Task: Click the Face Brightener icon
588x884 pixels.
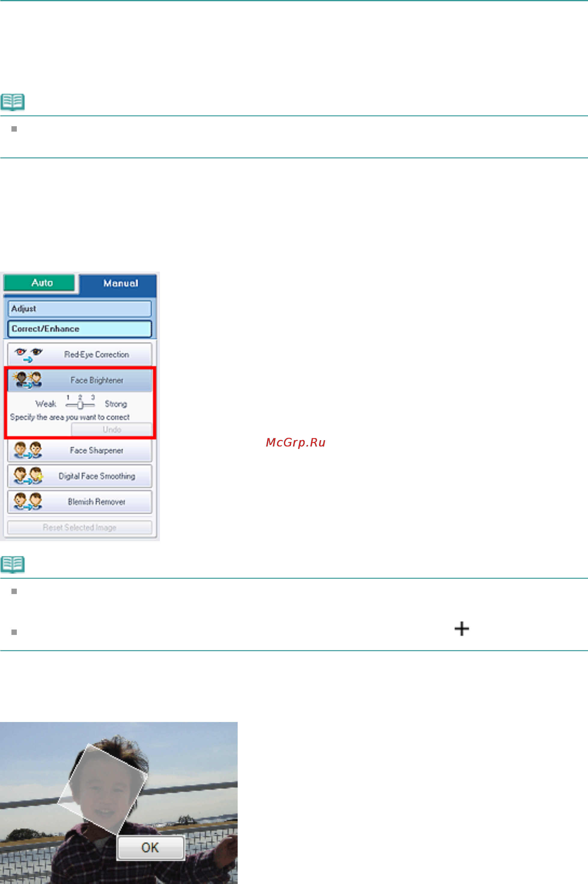Action: pyautogui.click(x=27, y=380)
